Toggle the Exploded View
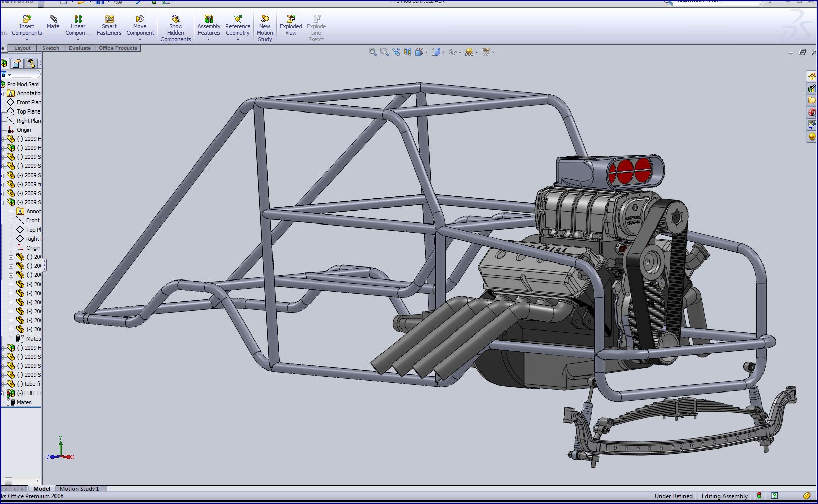Screen dimensions: 818x504 291,26
